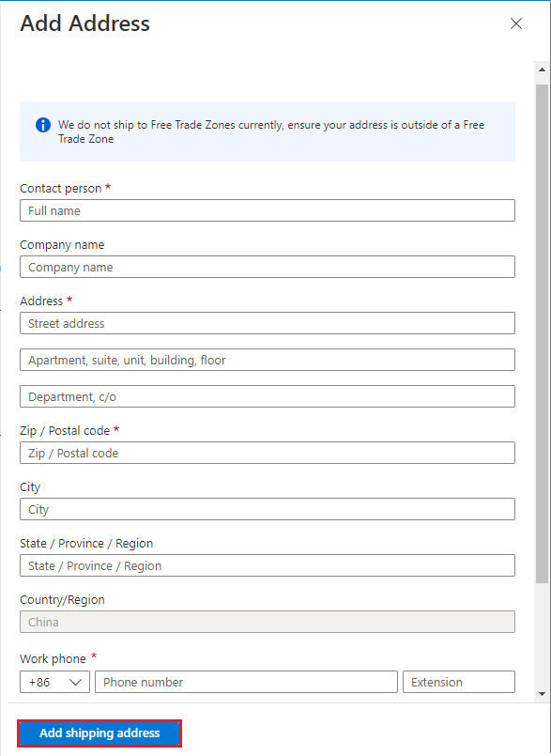Click the Add Address dialog title
This screenshot has width=551, height=756.
tap(84, 23)
